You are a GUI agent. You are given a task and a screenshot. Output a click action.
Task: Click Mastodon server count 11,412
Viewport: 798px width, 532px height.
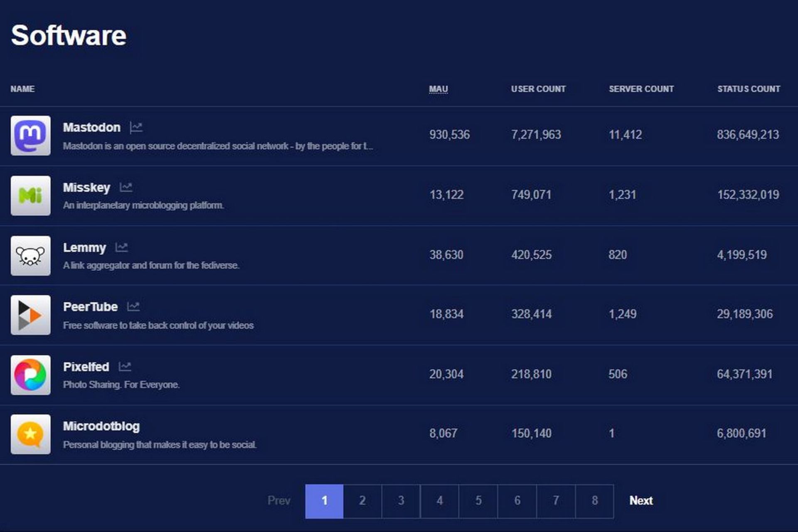pyautogui.click(x=626, y=135)
